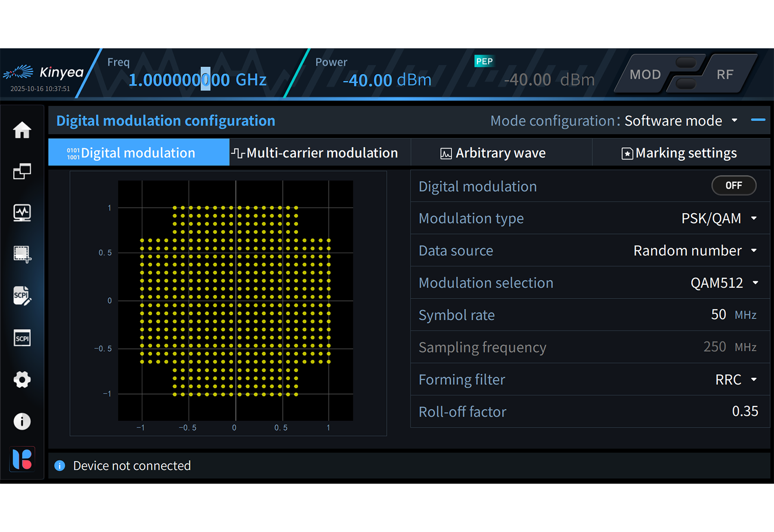The height and width of the screenshot is (532, 774).
Task: Click the Kinyea app logo at sidebar bottom
Action: point(22,459)
